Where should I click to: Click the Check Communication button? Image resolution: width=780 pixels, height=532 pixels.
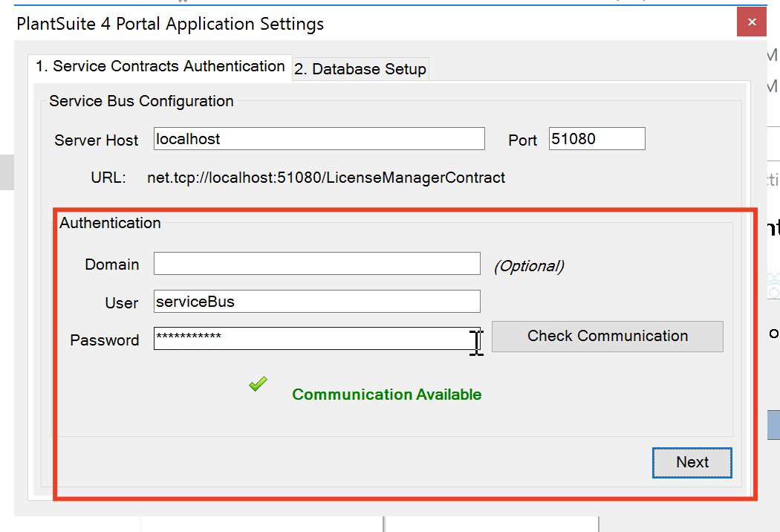tap(608, 337)
